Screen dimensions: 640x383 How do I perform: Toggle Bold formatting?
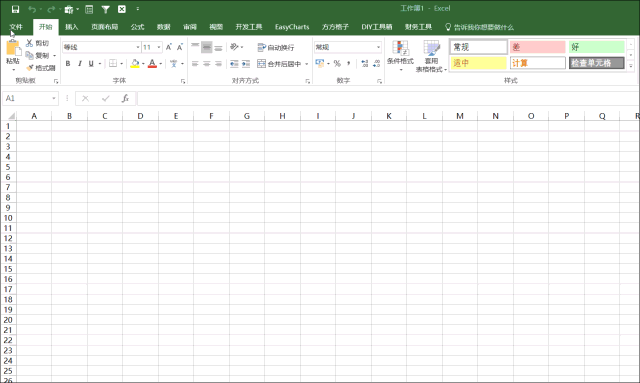(x=68, y=63)
